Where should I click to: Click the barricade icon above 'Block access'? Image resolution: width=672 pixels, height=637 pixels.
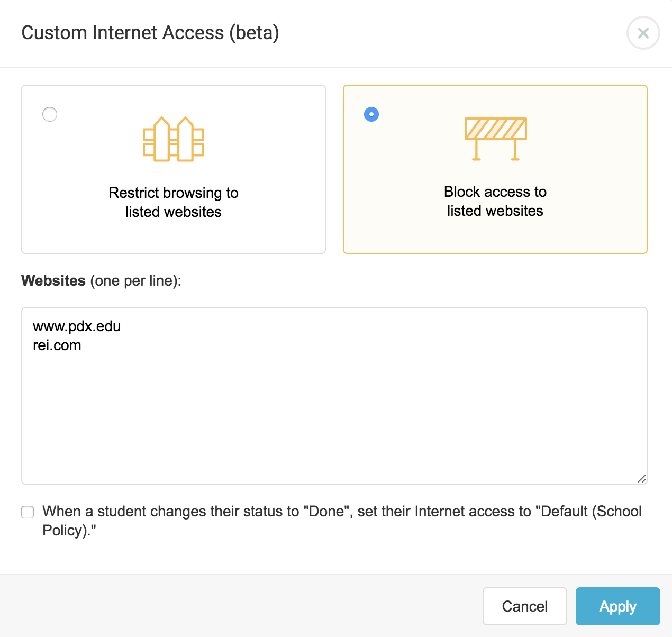coord(495,139)
